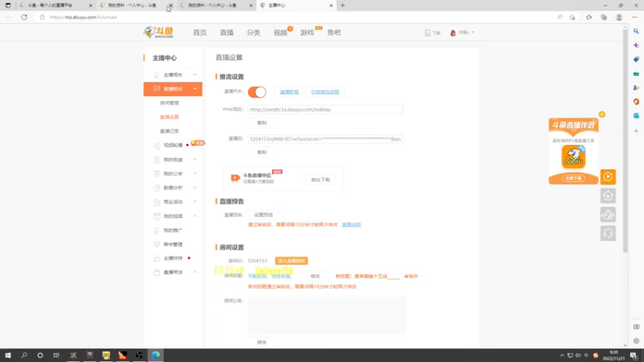Click the floating robot icon above the headset
The width and height of the screenshot is (644, 362).
coord(608,215)
